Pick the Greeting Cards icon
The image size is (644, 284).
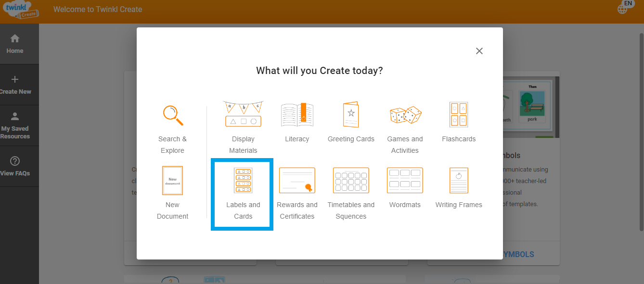(x=351, y=114)
